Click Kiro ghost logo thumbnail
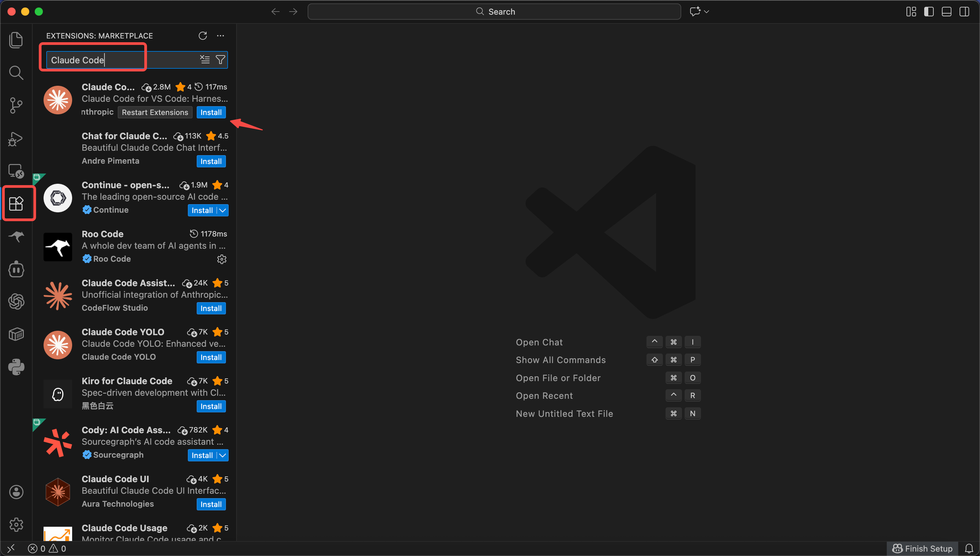The image size is (980, 556). coord(58,394)
